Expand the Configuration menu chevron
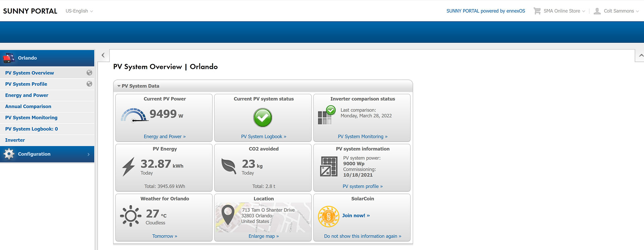Screen dimensions: 644x250 [x=89, y=154]
